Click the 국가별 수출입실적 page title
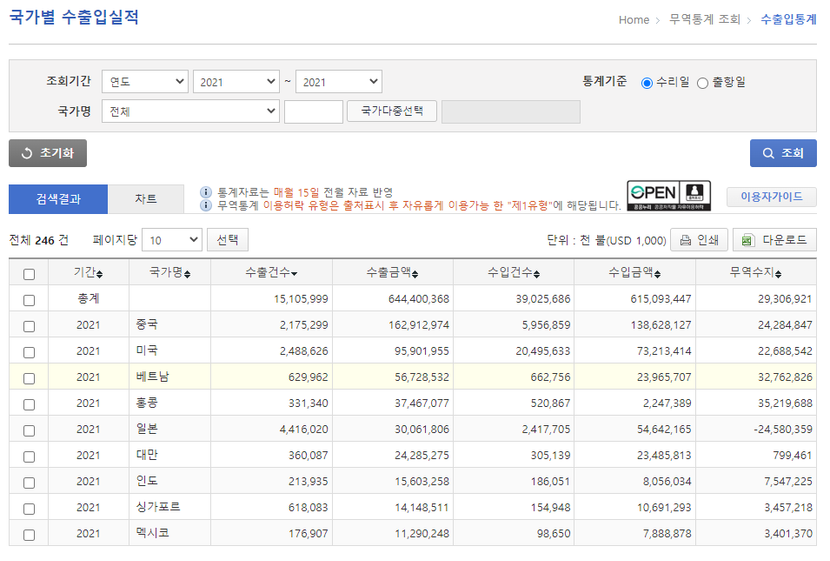 pyautogui.click(x=74, y=17)
